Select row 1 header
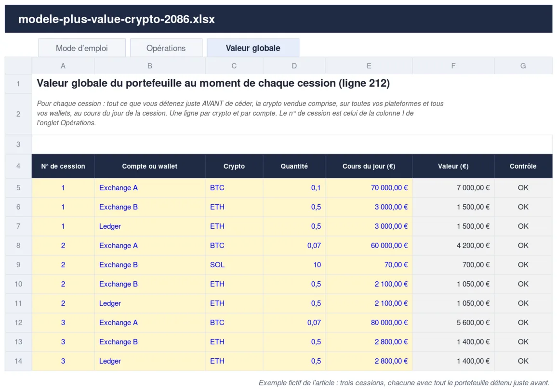The width and height of the screenshot is (557, 392). [x=18, y=84]
